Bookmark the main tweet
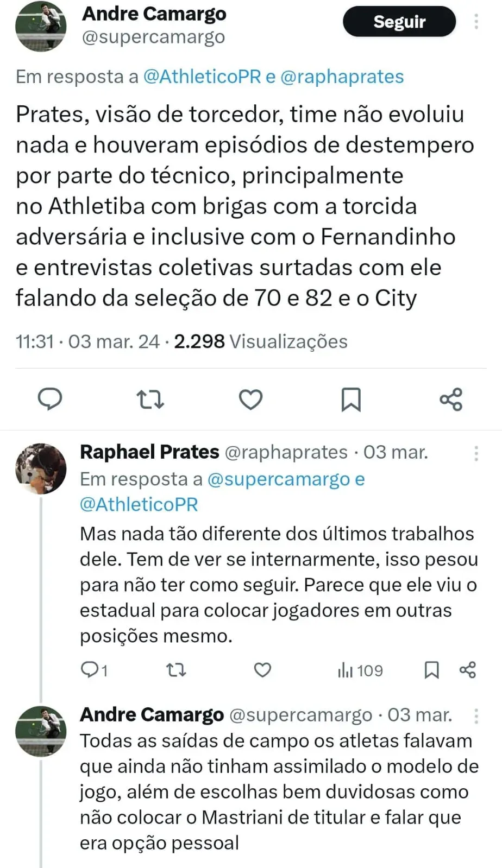 [350, 399]
